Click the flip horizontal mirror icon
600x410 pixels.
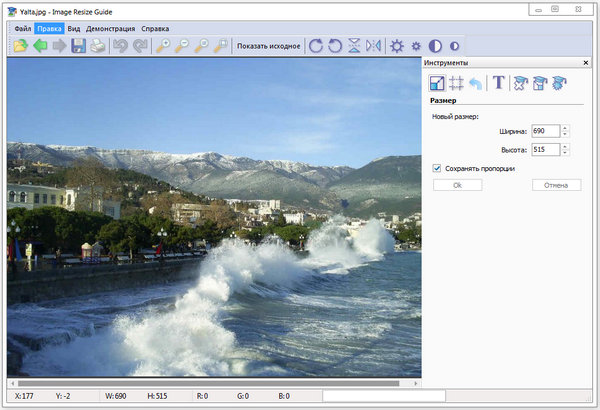tap(373, 46)
